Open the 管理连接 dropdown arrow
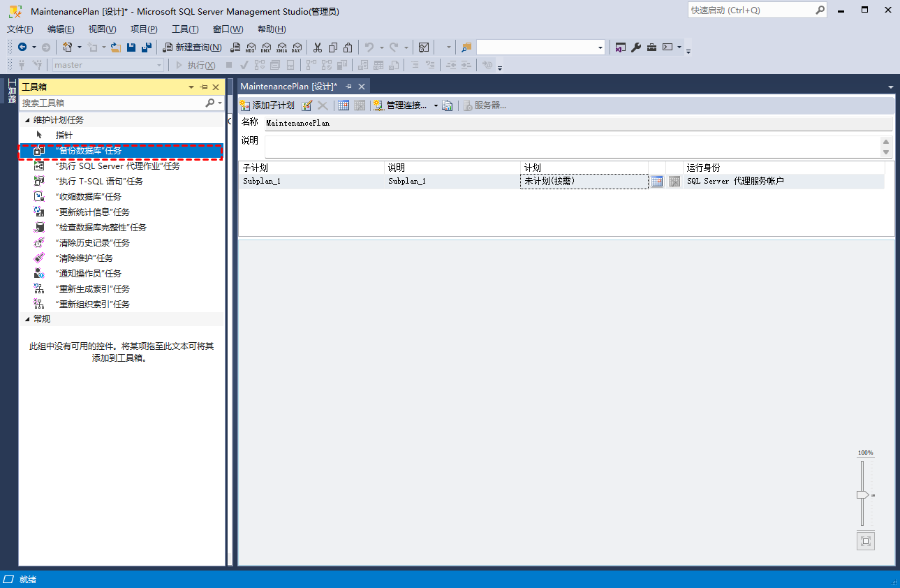 [x=436, y=106]
